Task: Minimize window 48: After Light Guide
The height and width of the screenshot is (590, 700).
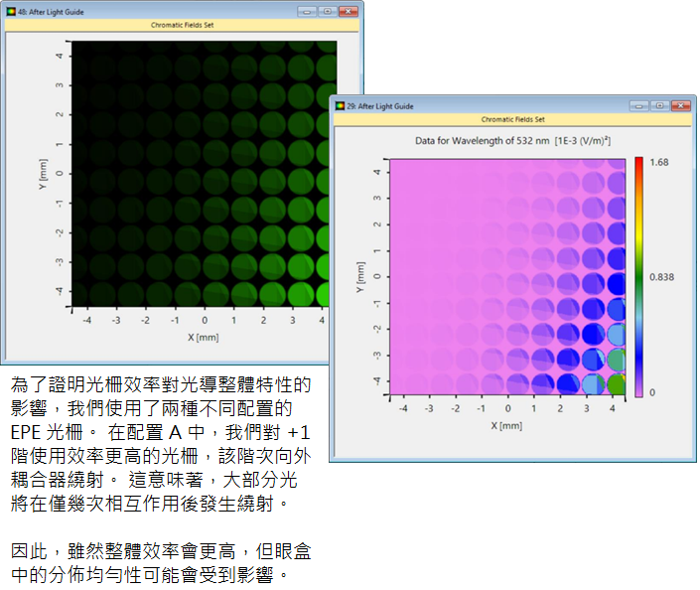Action: 307,12
